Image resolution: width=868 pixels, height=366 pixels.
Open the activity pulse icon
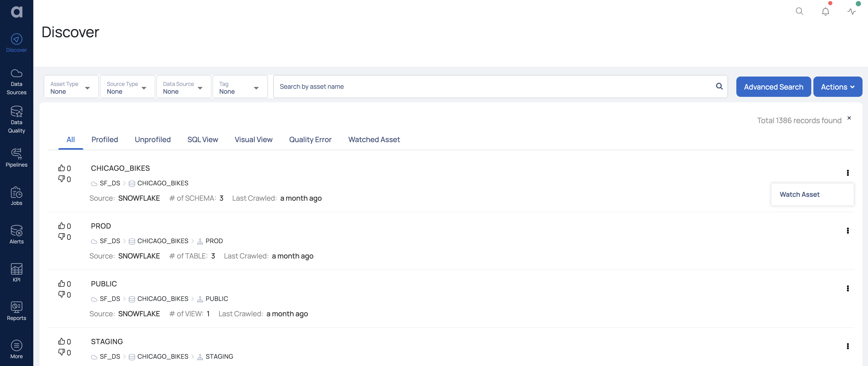(851, 11)
